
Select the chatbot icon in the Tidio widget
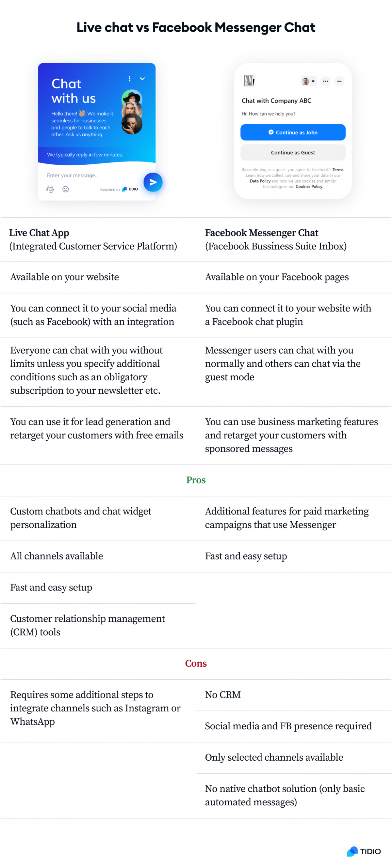tap(50, 190)
